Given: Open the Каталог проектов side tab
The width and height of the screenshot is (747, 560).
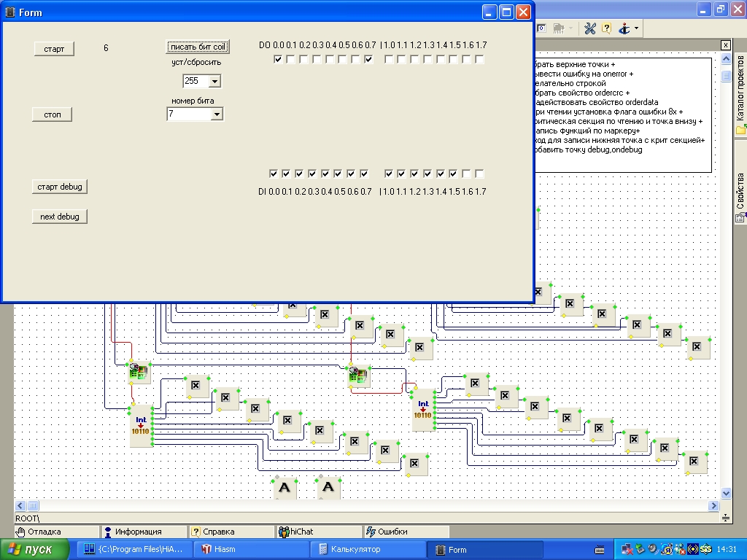Looking at the screenshot, I should pos(740,94).
